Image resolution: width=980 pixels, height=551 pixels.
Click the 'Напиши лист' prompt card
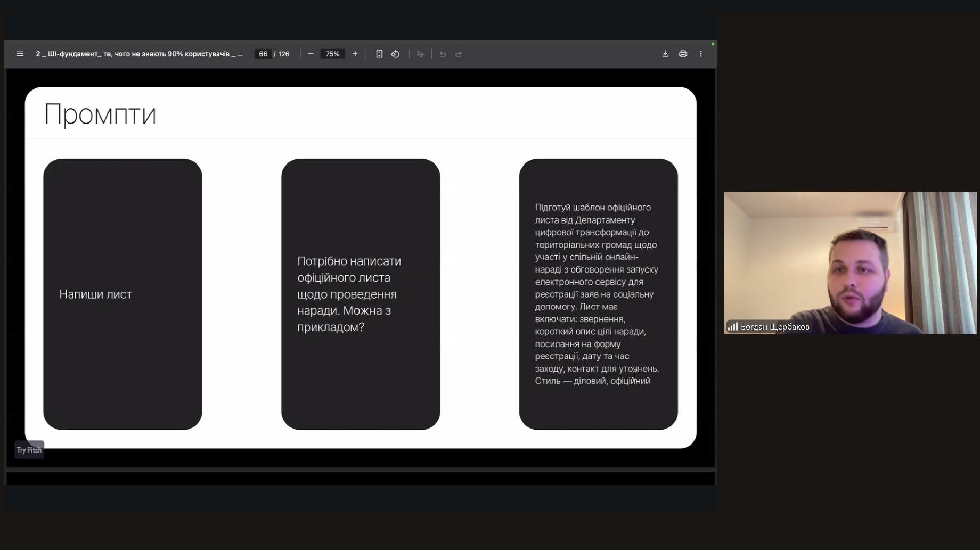[x=123, y=294]
